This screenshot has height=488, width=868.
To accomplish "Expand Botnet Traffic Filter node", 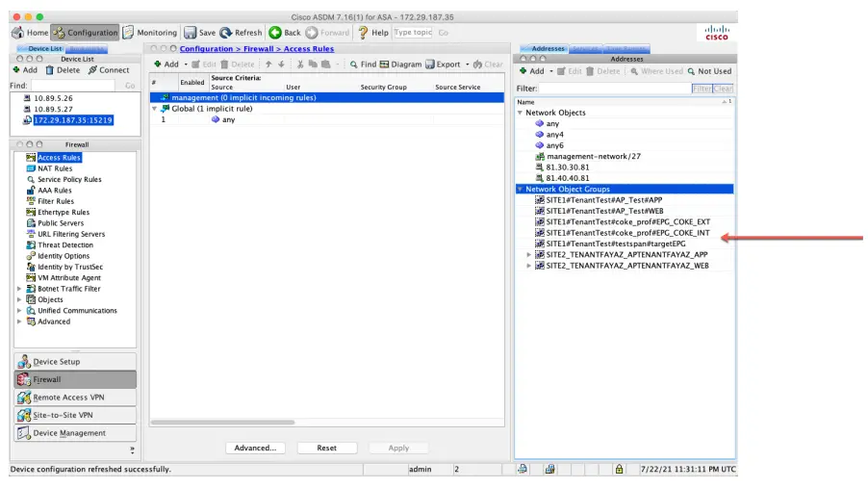I will click(x=19, y=289).
